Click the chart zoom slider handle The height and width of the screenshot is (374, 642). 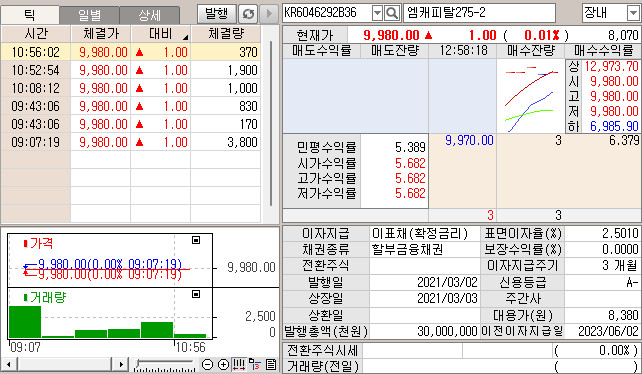click(x=138, y=363)
